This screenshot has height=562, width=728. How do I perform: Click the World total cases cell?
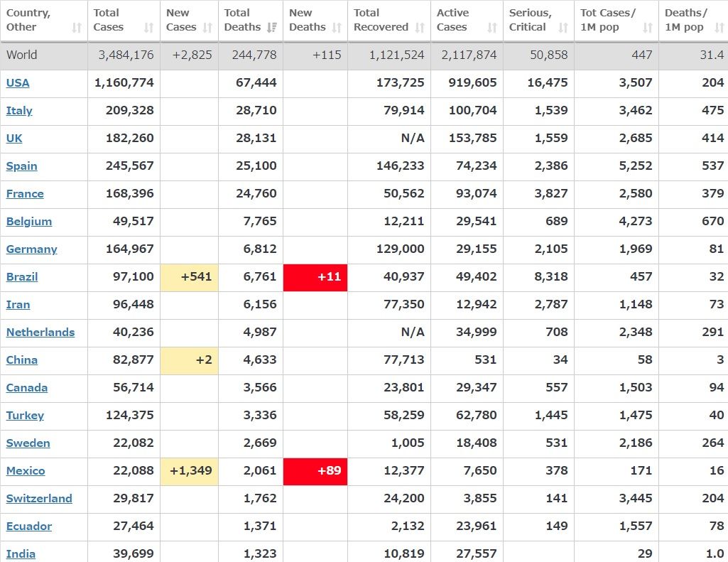124,55
